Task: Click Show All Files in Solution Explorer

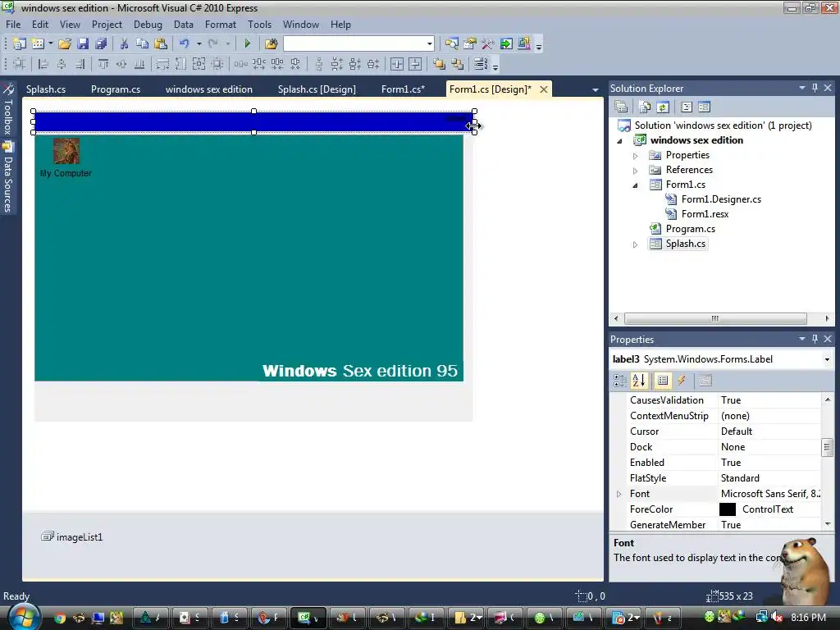Action: 645,107
